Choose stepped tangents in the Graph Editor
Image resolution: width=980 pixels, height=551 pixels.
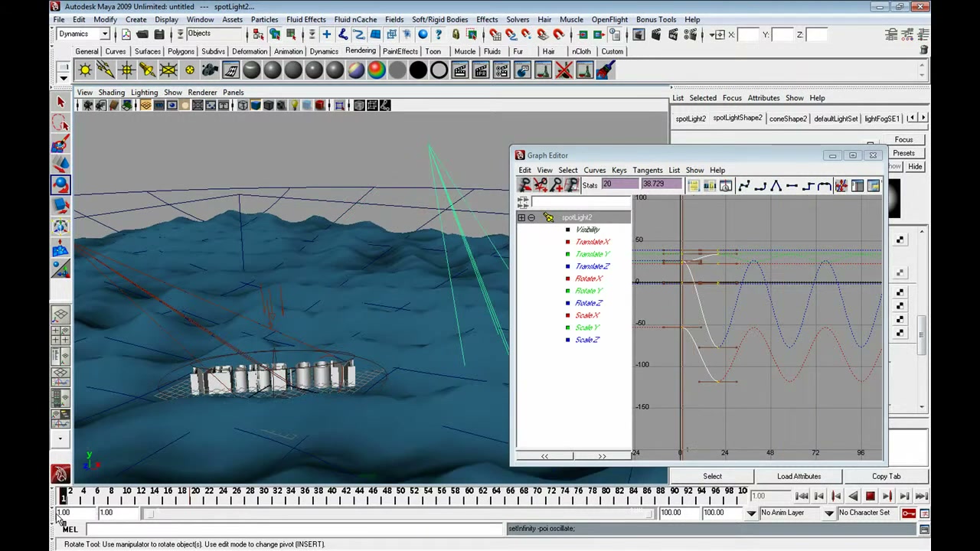click(x=808, y=185)
